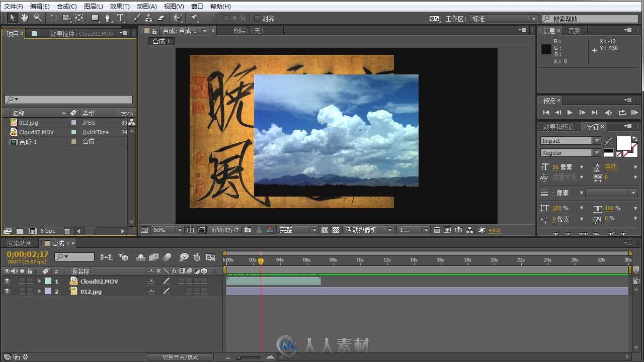Open the composition flowchart icon in viewer
Viewport: 644px width, 362px height.
469,230
